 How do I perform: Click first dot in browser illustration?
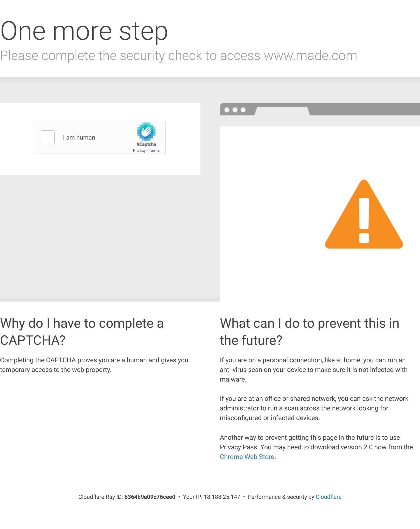point(227,110)
